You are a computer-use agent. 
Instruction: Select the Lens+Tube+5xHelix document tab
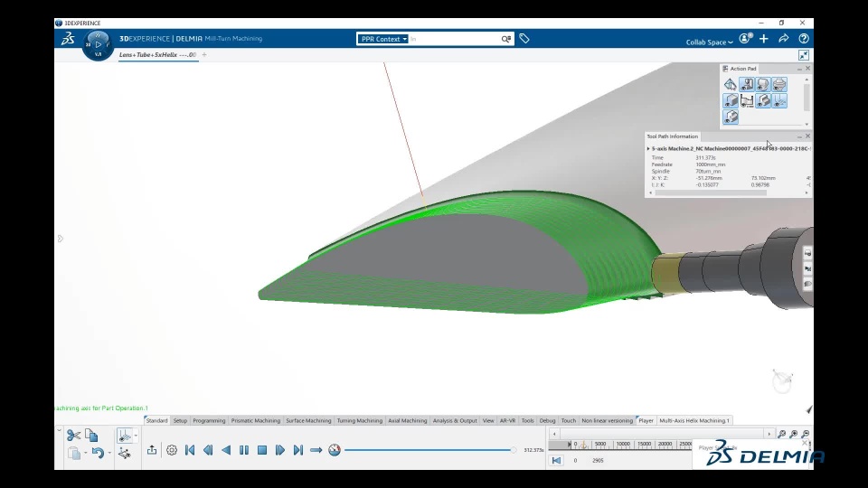[x=157, y=55]
